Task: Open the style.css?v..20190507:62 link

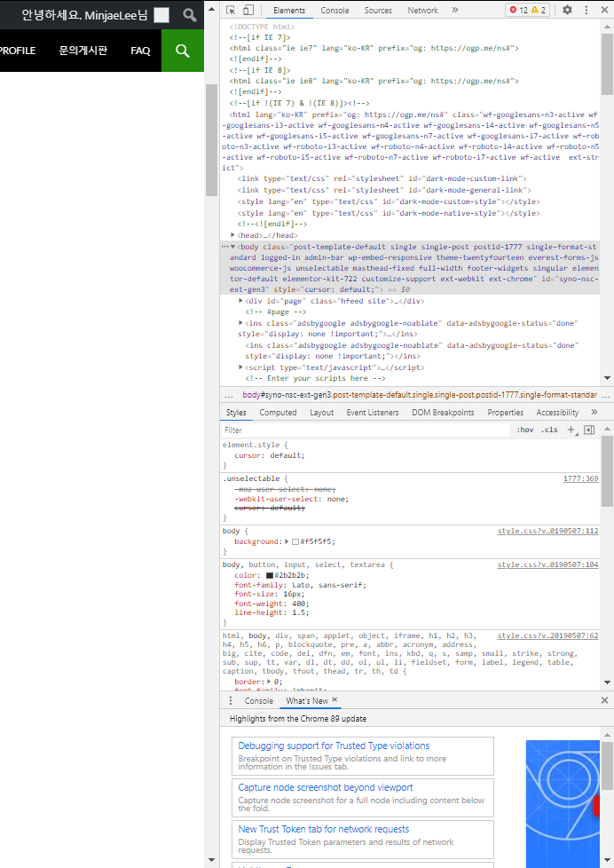Action: tap(547, 635)
